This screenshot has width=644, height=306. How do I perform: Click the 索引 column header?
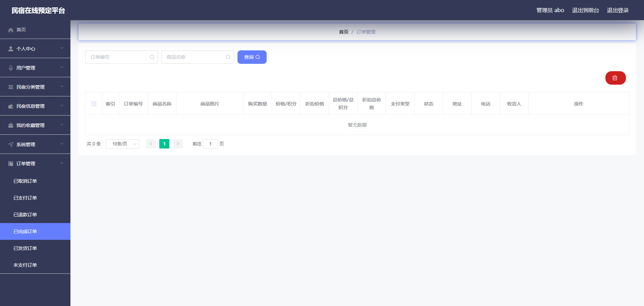coord(110,104)
